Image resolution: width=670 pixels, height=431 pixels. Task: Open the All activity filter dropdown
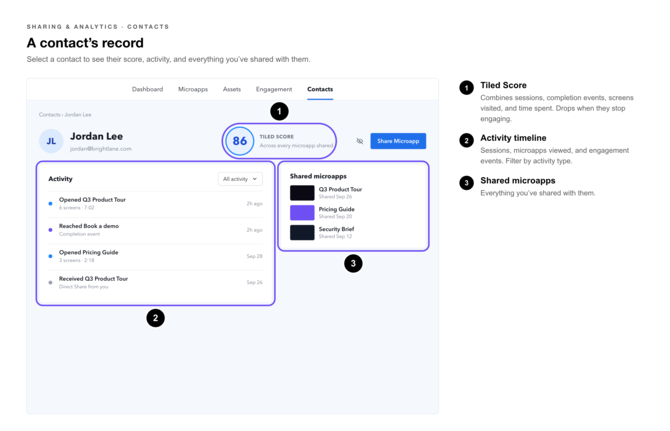[x=240, y=179]
